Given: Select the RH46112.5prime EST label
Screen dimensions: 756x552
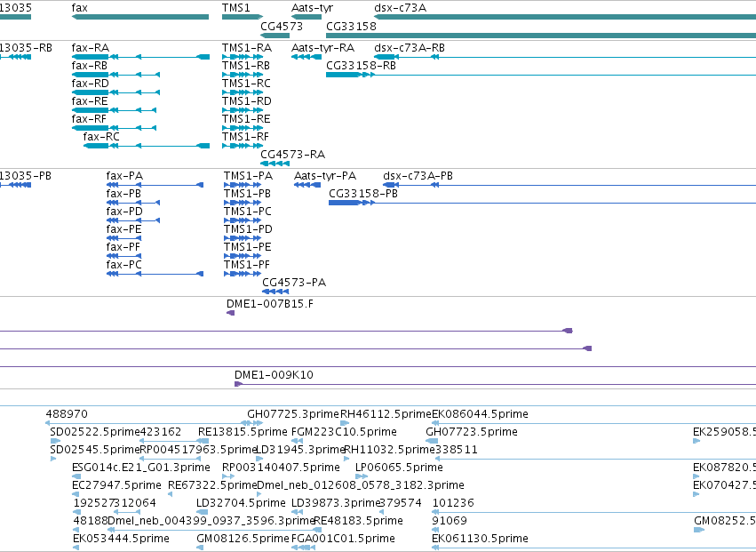Looking at the screenshot, I should coord(386,414).
